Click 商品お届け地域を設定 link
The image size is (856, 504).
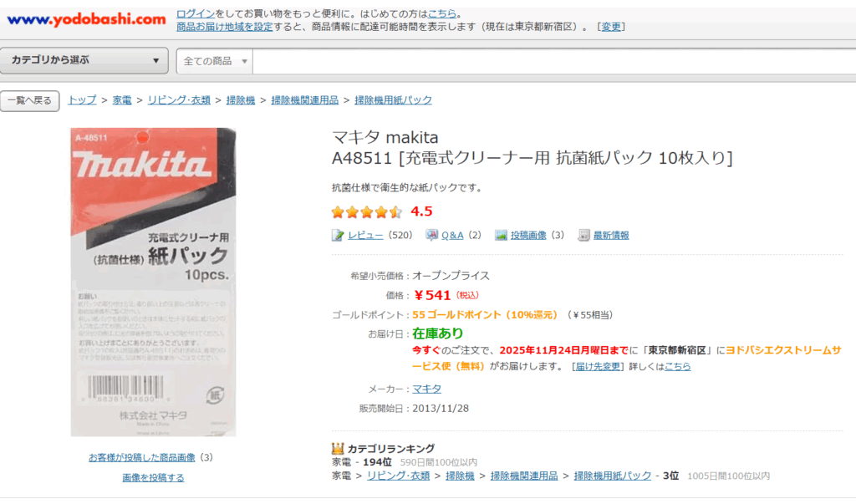[x=224, y=27]
